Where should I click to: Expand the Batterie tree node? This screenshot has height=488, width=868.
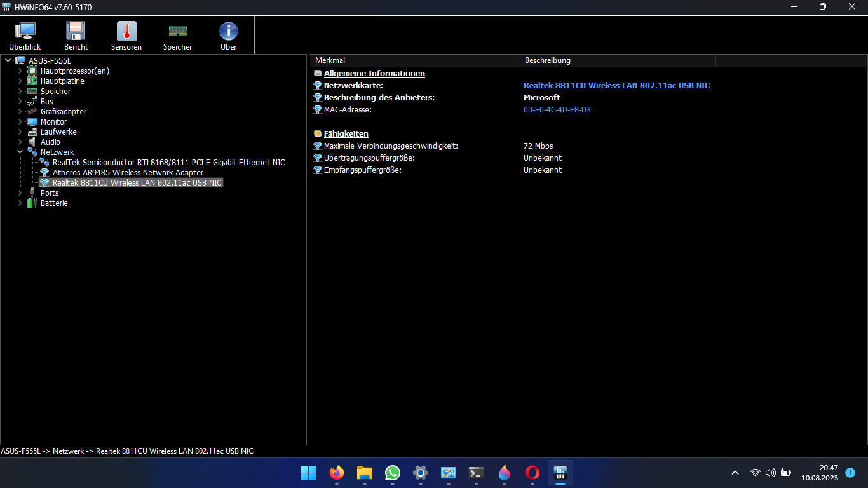coord(20,203)
